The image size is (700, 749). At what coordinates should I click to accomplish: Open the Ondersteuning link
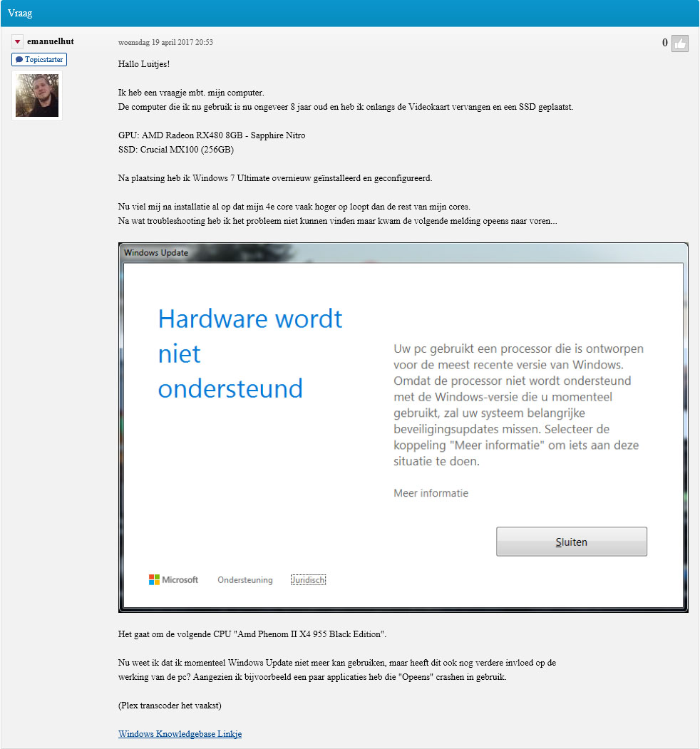pyautogui.click(x=245, y=580)
